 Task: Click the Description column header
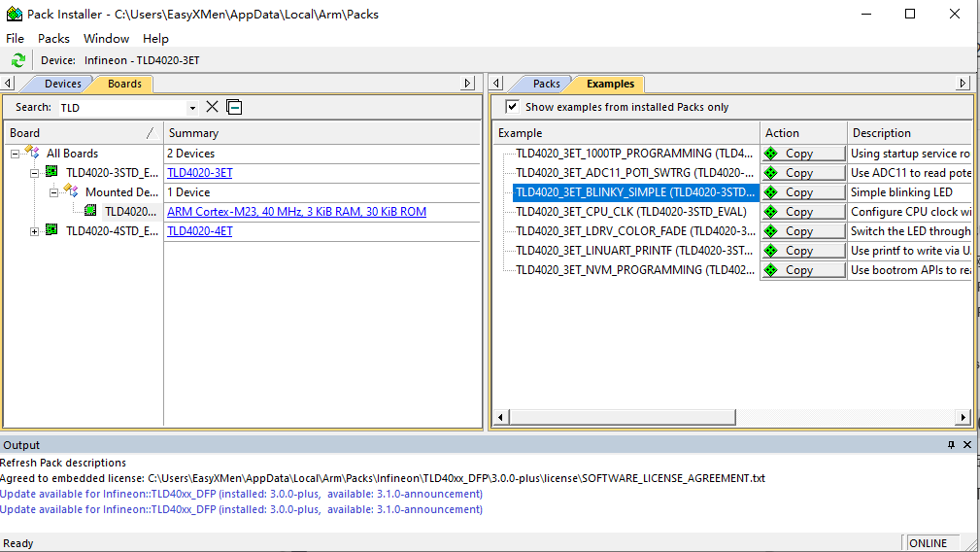[x=909, y=132]
